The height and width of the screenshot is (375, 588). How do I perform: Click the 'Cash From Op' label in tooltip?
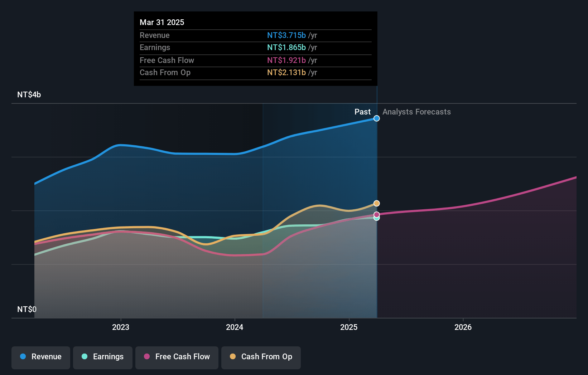point(165,73)
